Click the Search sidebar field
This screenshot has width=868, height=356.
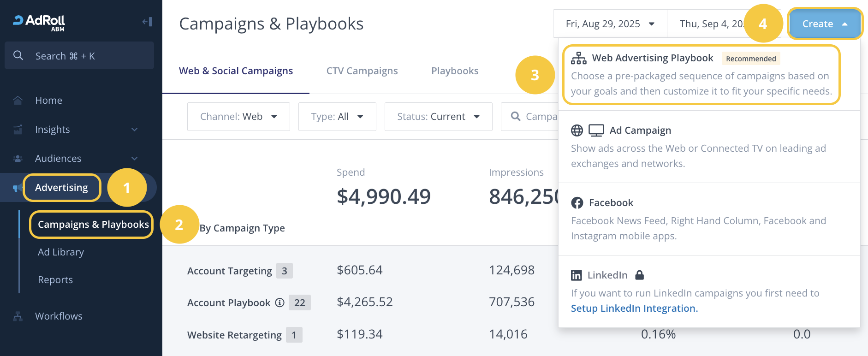79,56
